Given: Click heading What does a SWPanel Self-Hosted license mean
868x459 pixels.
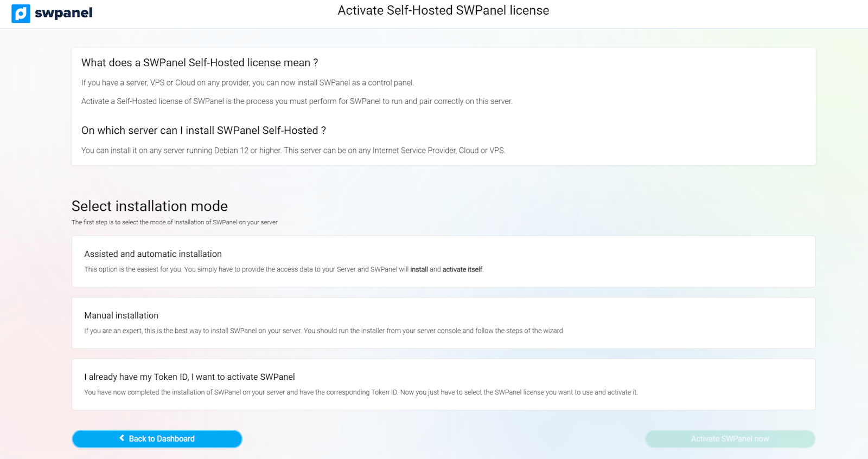Looking at the screenshot, I should click(200, 63).
